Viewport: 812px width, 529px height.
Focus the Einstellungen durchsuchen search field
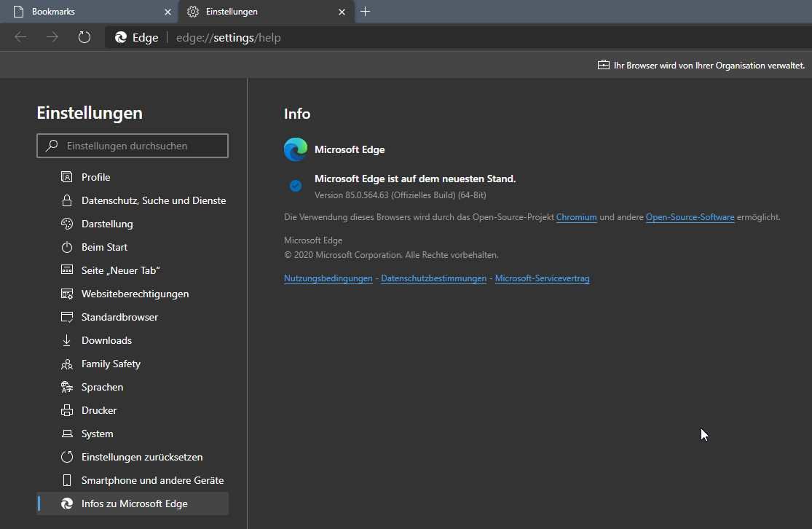pos(133,146)
